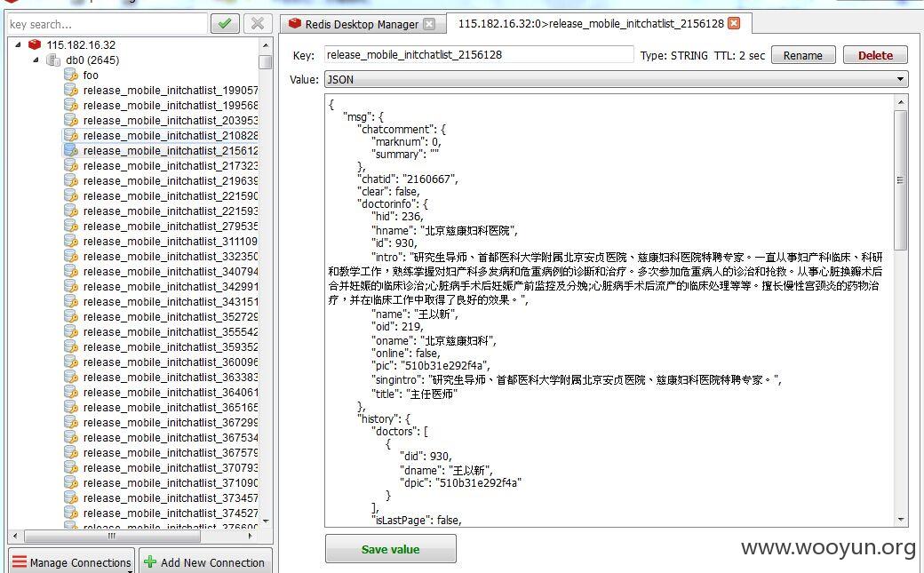Select key release_mobile_initchatlist_373457
924x573 pixels.
[x=171, y=498]
